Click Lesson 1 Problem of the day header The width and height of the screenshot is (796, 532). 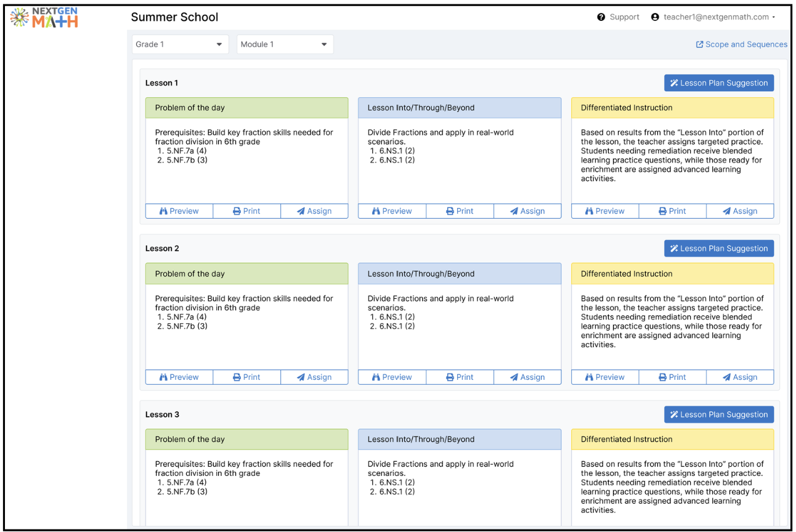246,108
